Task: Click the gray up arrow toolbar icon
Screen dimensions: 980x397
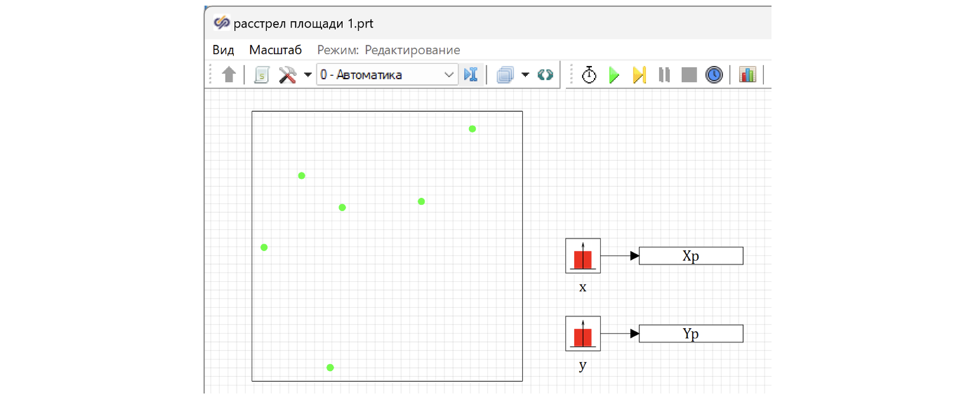Action: [x=229, y=75]
